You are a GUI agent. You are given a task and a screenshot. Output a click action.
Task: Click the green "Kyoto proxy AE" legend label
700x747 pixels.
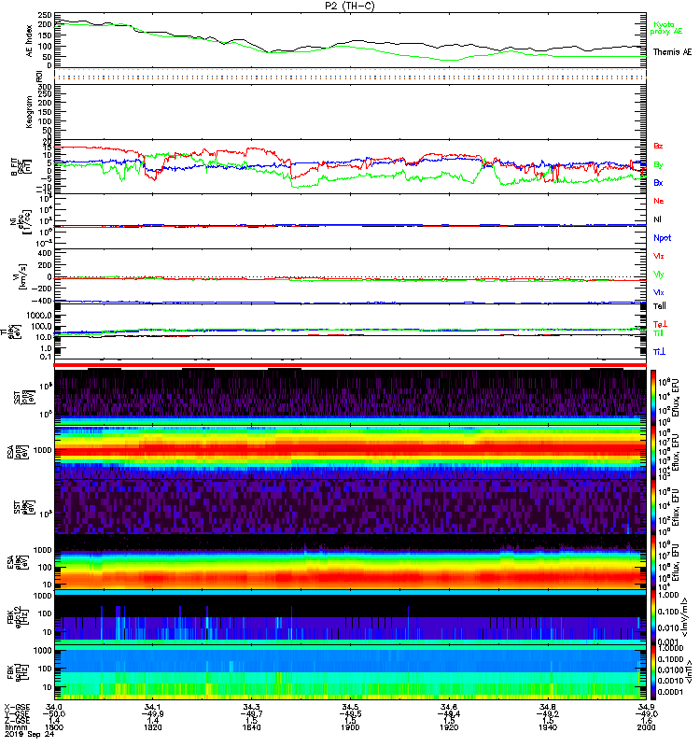pos(666,28)
